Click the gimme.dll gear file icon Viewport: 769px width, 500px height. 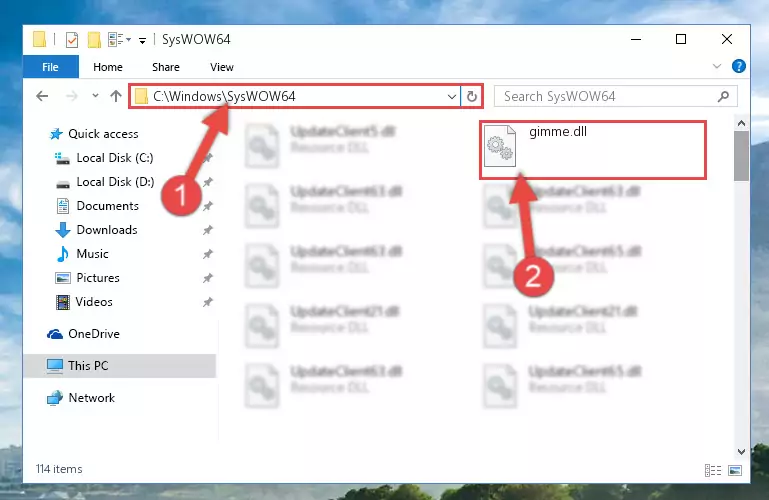(x=500, y=146)
